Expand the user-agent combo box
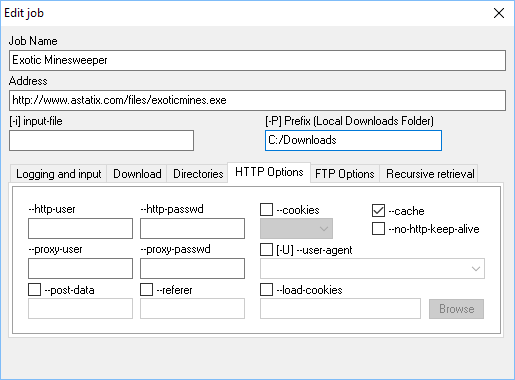This screenshot has width=515, height=380. tap(372, 268)
